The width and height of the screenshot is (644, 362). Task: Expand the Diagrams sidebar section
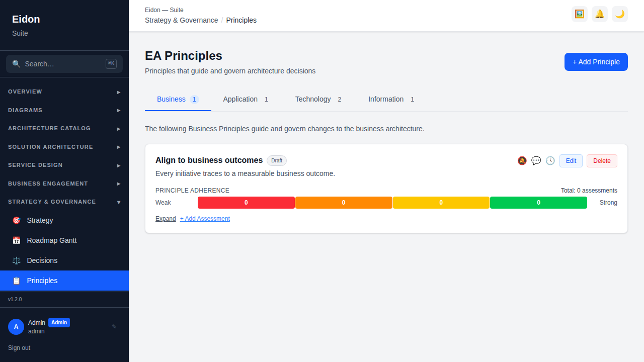tap(64, 110)
